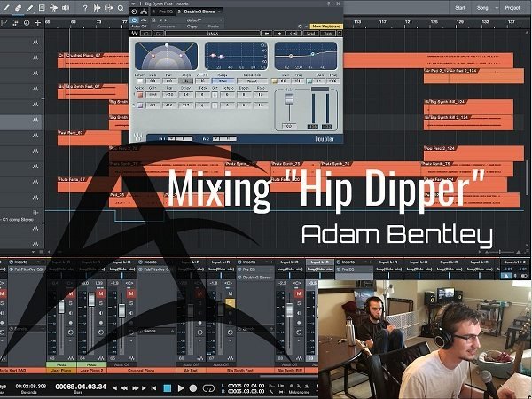Toggle the Loop button in transport

click(x=207, y=387)
